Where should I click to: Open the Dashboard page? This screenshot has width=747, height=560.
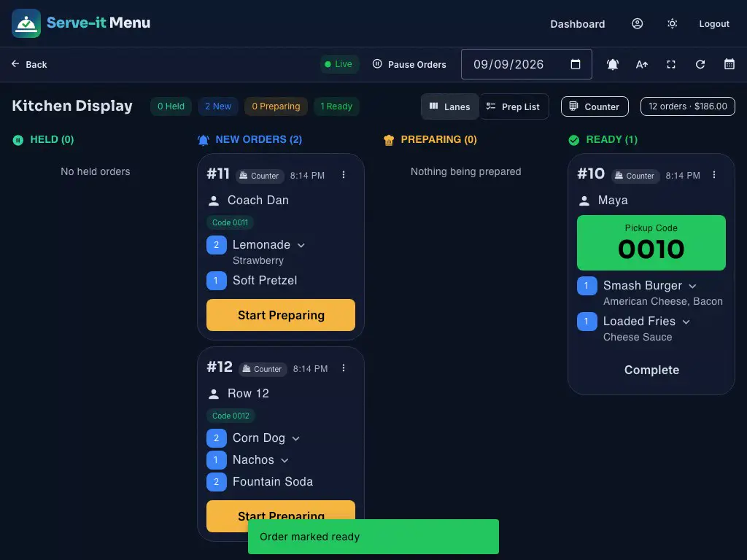[578, 24]
